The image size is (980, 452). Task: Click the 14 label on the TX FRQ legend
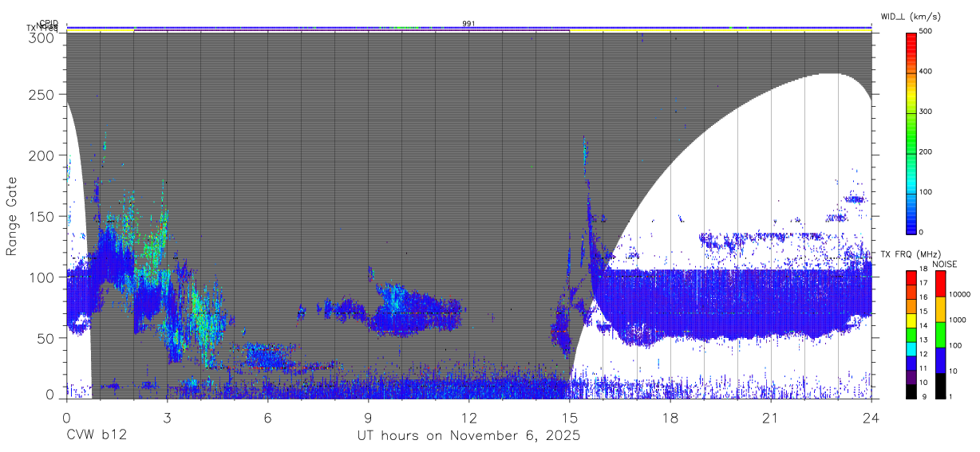(x=923, y=327)
